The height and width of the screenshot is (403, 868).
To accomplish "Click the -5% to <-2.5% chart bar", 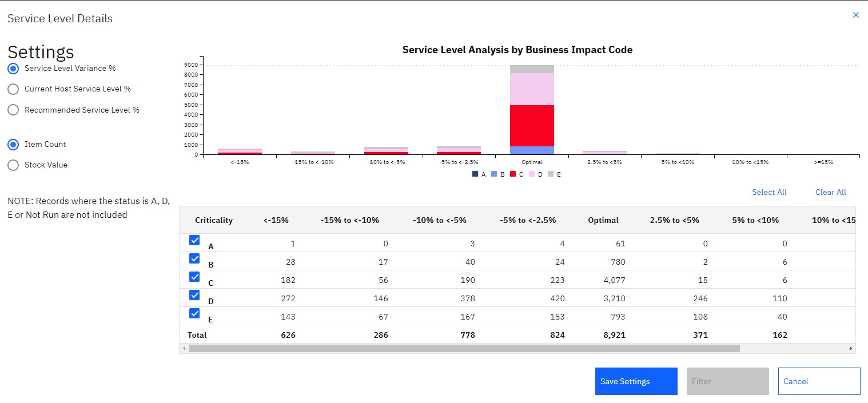I will [459, 150].
